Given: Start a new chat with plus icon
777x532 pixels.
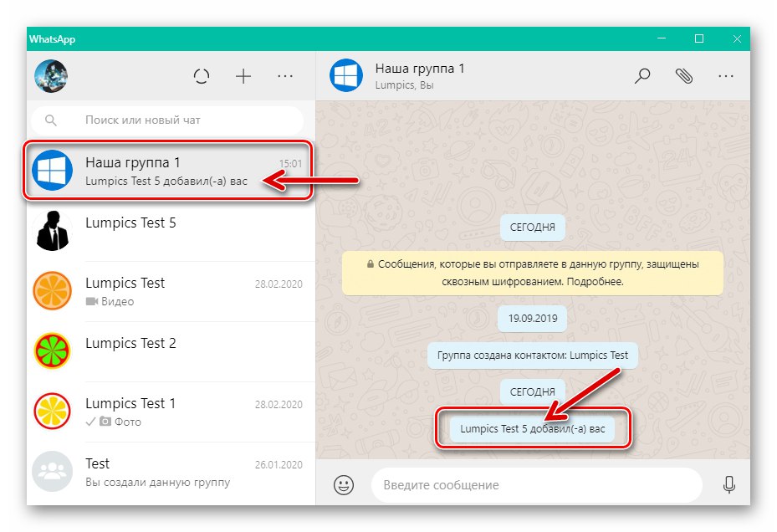Looking at the screenshot, I should 243,76.
